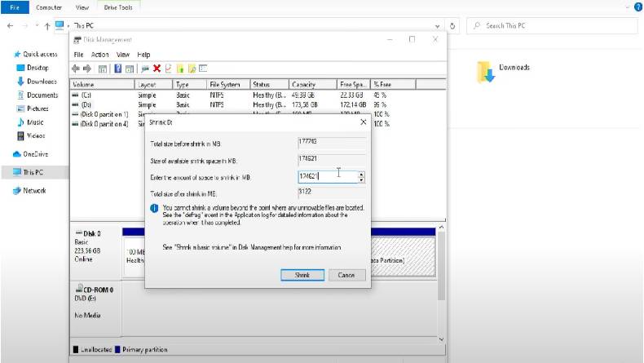Sort by the % Free column header
644x363 pixels.
[x=393, y=84]
